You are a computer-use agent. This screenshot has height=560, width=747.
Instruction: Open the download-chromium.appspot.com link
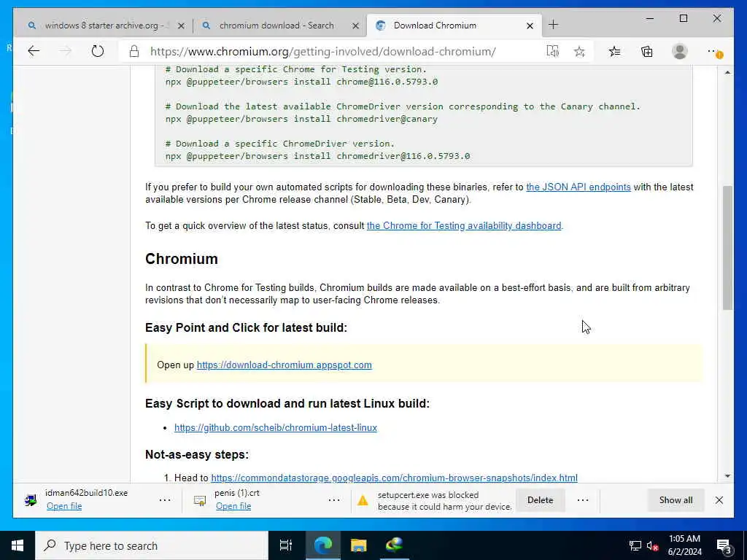[x=285, y=365]
